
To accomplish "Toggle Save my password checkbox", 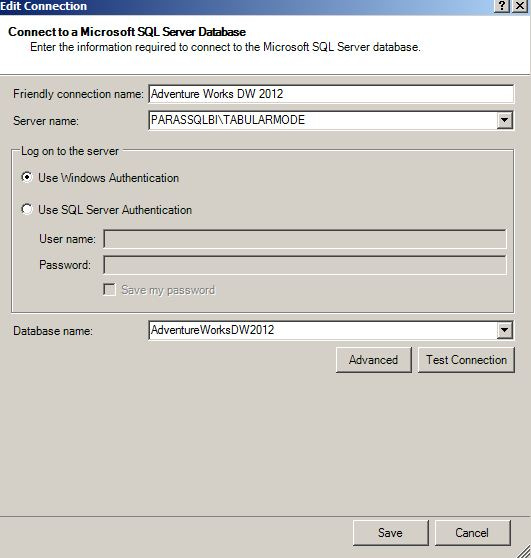I will pyautogui.click(x=109, y=290).
